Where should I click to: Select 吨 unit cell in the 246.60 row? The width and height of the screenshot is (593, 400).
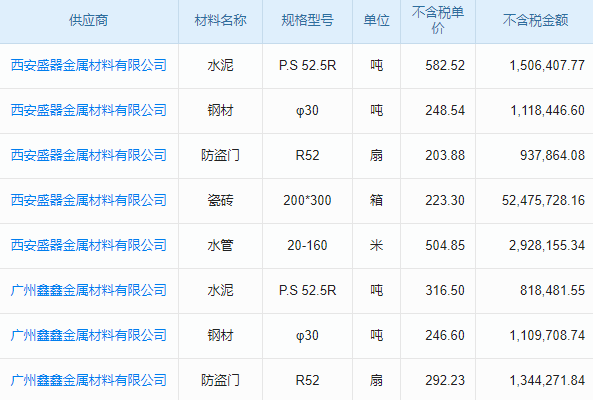(376, 335)
